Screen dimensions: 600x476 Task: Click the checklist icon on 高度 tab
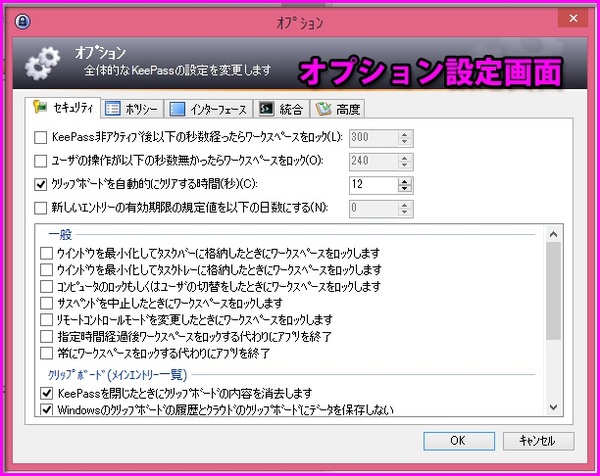coord(323,109)
